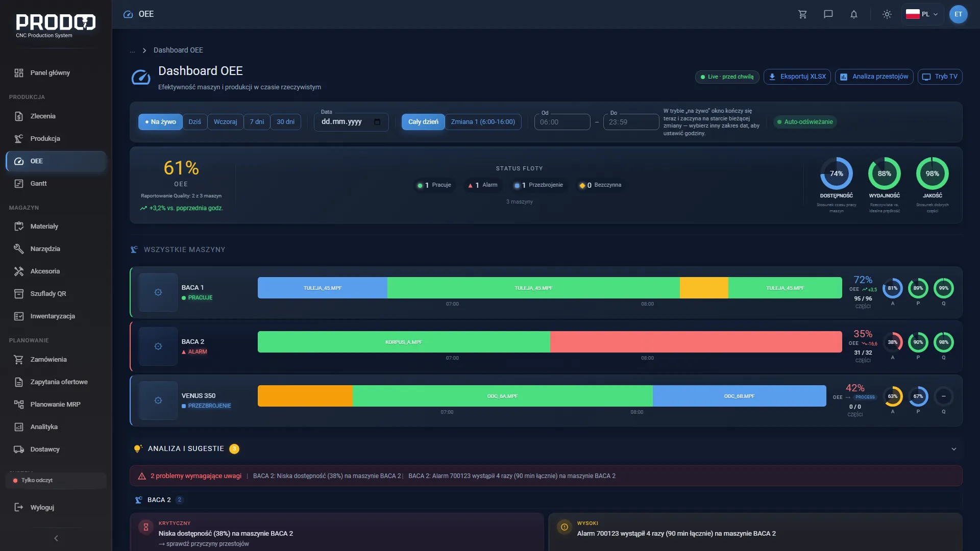Click the Akcesoria tools icon
Viewport: 980px width, 551px height.
pyautogui.click(x=19, y=271)
